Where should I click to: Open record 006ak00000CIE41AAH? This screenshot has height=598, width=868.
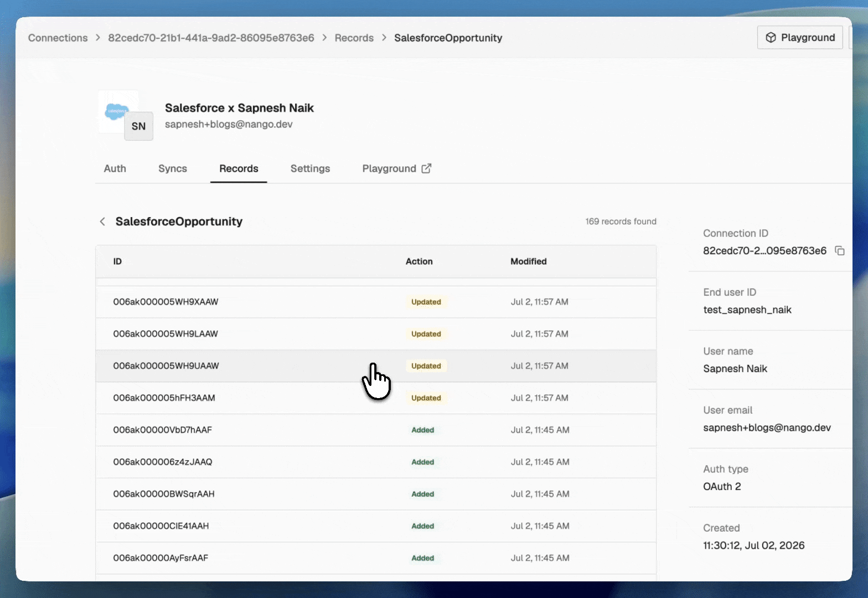pos(376,526)
